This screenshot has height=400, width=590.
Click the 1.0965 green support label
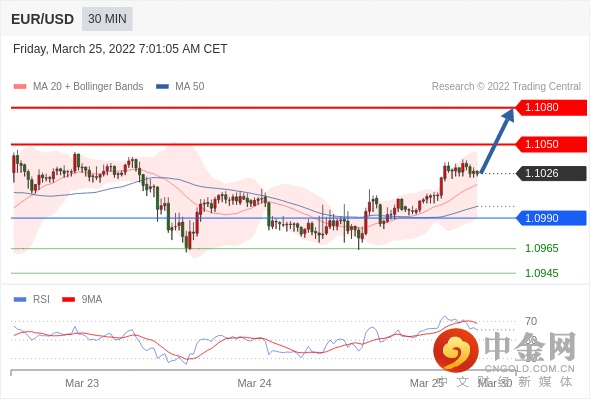coord(541,248)
